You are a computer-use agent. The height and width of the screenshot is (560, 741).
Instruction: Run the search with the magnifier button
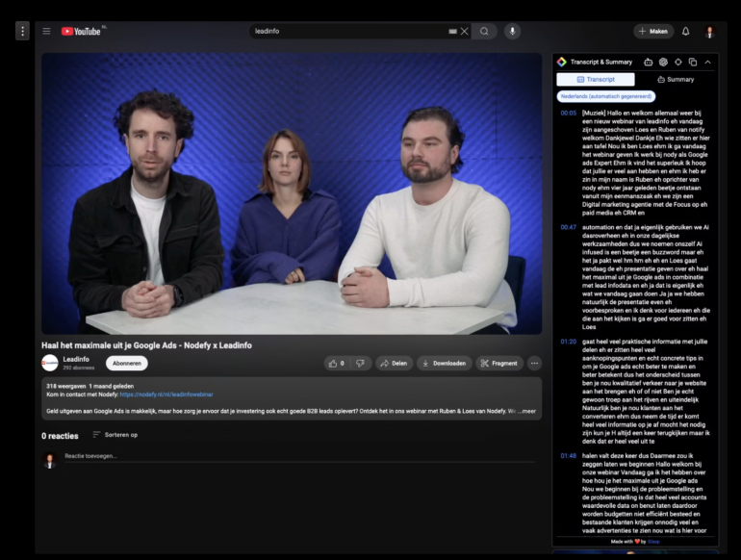pyautogui.click(x=484, y=31)
